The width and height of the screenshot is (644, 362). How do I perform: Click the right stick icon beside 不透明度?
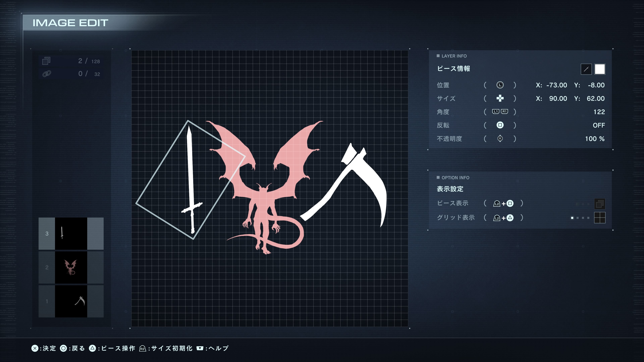tap(500, 138)
